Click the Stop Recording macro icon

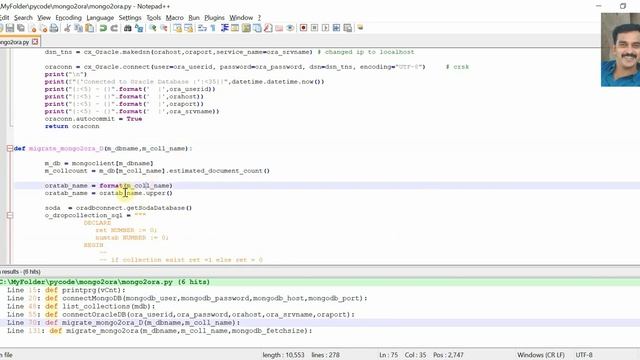pyautogui.click(x=314, y=28)
